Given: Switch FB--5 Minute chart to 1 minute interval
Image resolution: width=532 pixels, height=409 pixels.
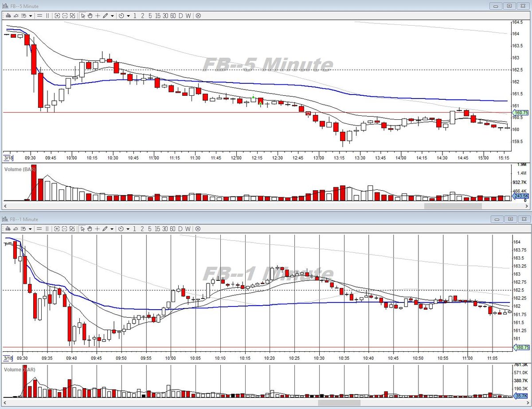Looking at the screenshot, I should (x=135, y=16).
